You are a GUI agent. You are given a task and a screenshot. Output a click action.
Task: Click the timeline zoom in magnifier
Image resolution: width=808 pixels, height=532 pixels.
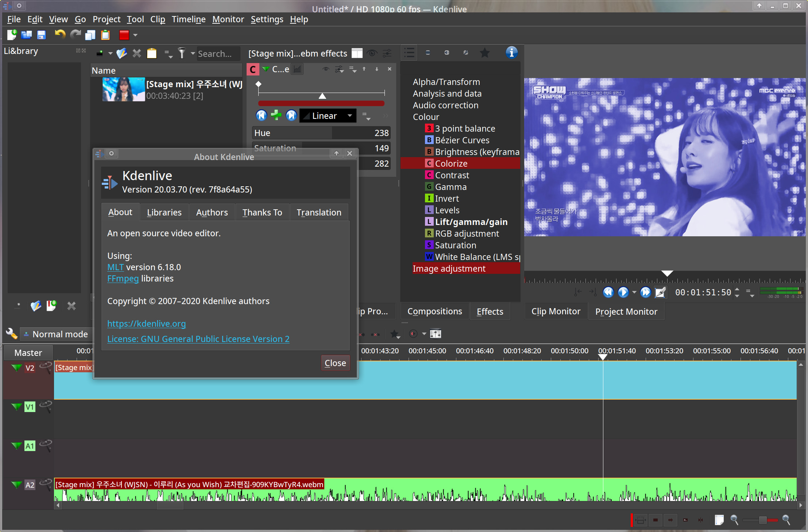[786, 520]
